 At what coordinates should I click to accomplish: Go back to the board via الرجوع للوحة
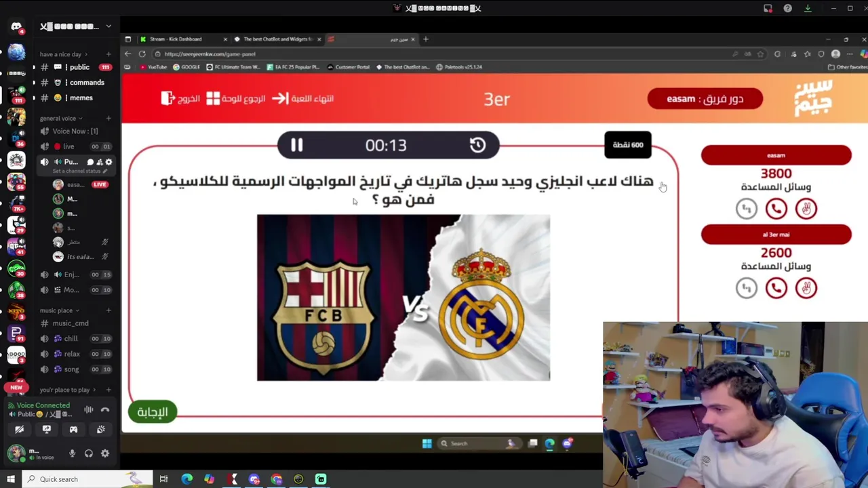pyautogui.click(x=236, y=98)
